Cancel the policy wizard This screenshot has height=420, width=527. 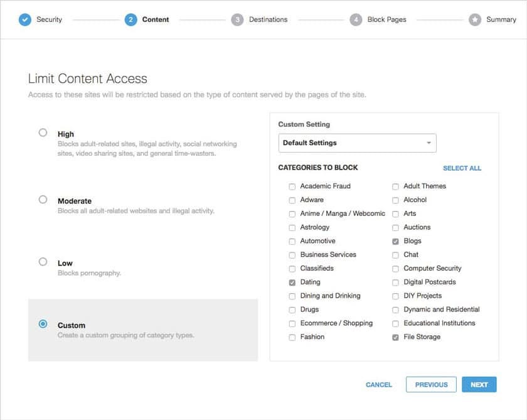tap(379, 384)
